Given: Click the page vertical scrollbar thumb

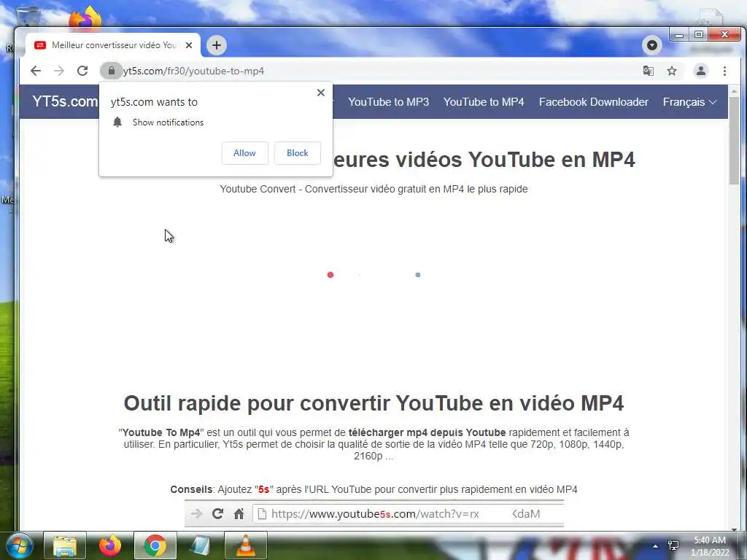Looking at the screenshot, I should [734, 141].
